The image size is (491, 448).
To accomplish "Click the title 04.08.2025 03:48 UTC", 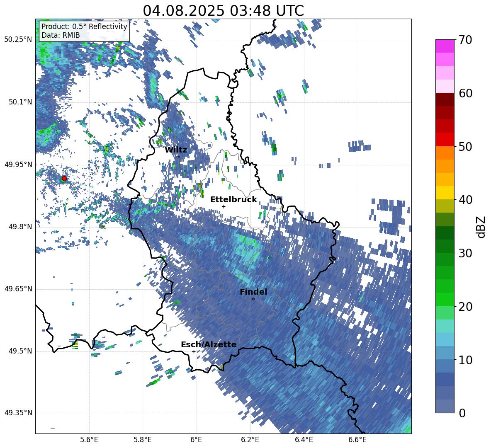I will (223, 11).
